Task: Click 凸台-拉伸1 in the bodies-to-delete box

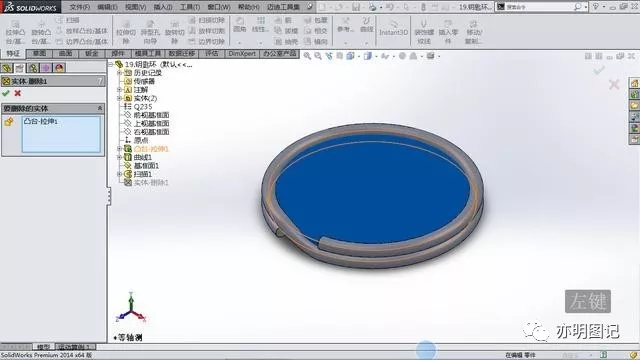Action: [x=40, y=121]
